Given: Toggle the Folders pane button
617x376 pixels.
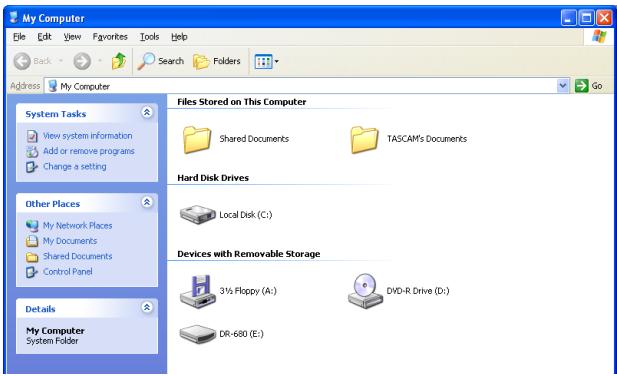Looking at the screenshot, I should (217, 61).
